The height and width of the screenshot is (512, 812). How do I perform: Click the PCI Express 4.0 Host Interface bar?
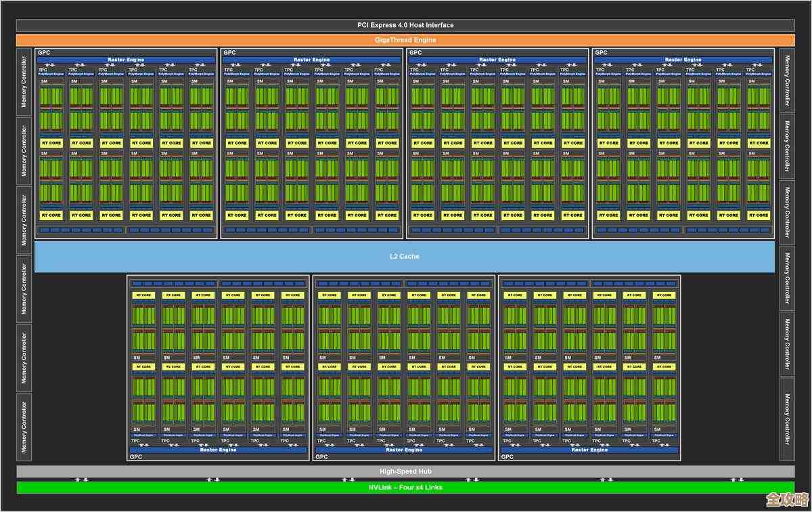(x=406, y=24)
